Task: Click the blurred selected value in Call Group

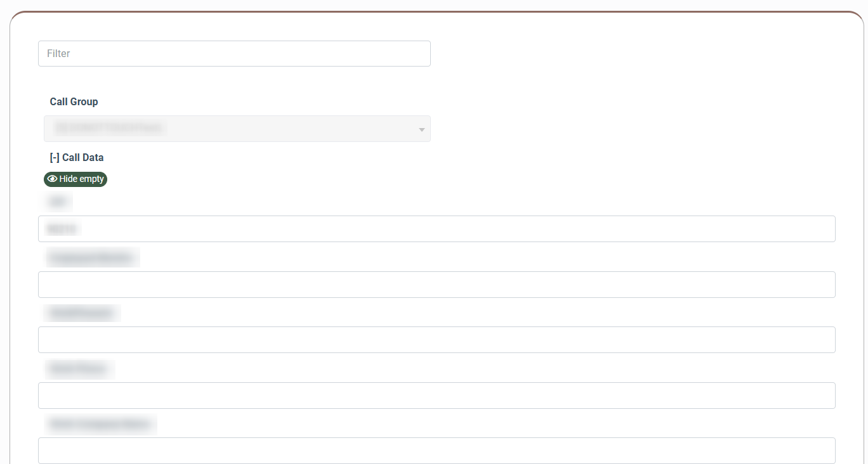Action: (110, 129)
